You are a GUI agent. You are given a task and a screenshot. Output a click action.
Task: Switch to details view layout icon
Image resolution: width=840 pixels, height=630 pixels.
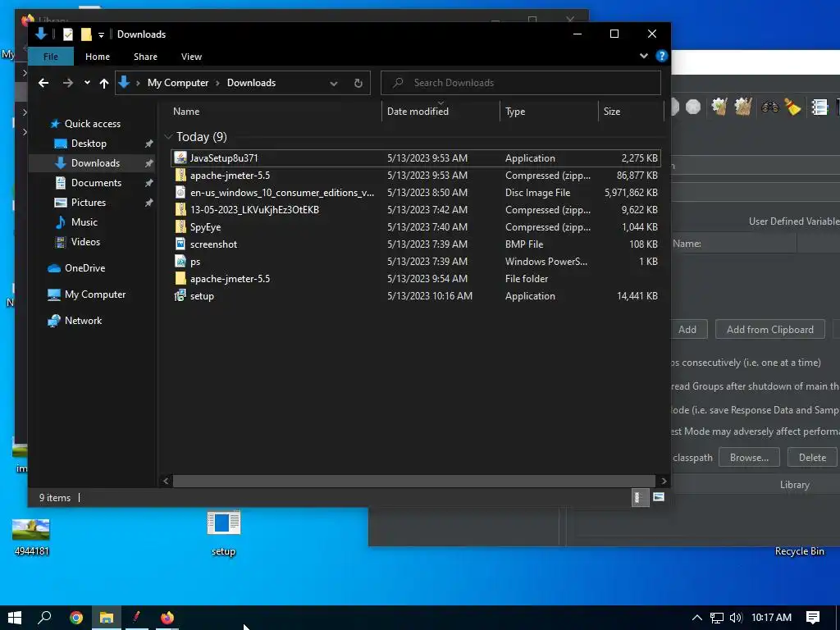pos(639,498)
